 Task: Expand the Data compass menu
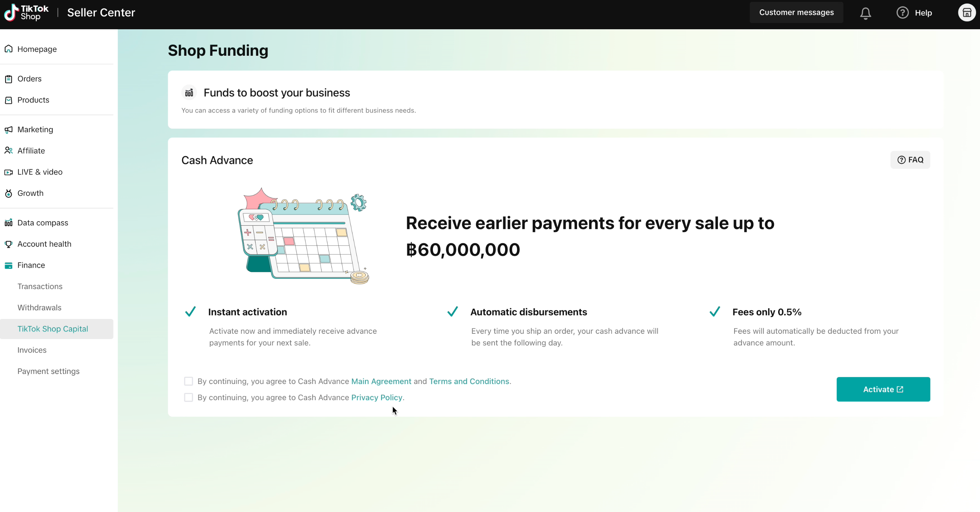(43, 223)
